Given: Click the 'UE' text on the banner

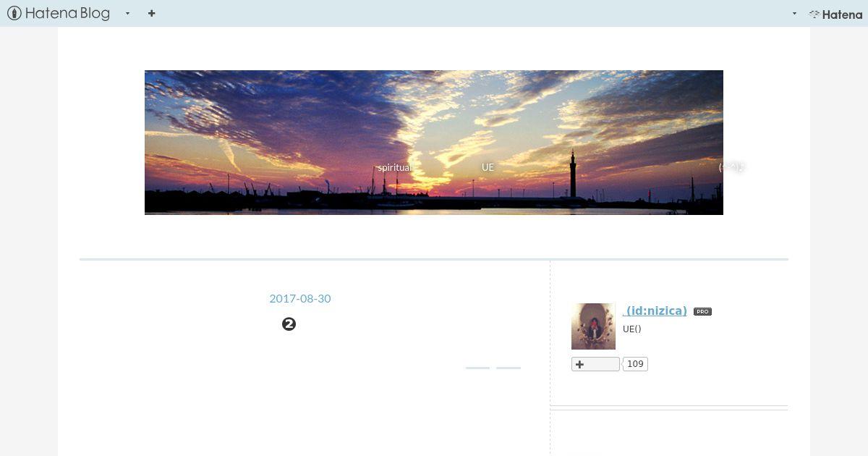Looking at the screenshot, I should point(488,167).
